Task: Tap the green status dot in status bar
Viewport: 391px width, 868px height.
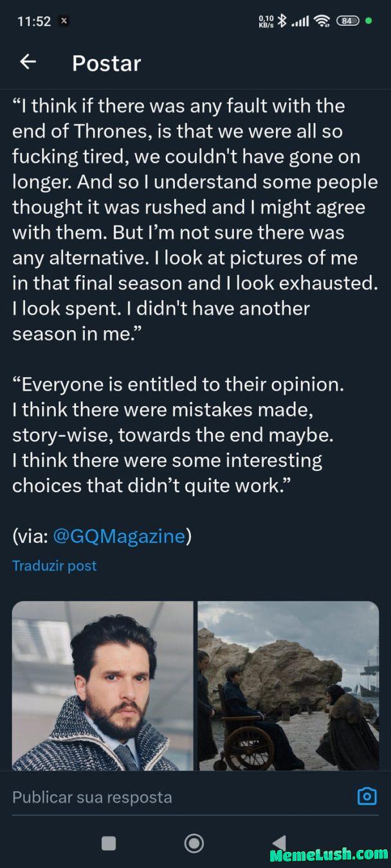Action: (x=370, y=21)
